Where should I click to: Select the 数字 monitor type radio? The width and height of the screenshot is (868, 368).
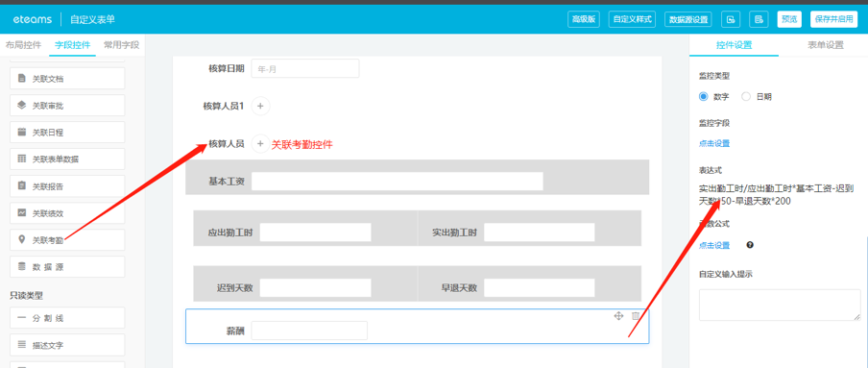click(x=704, y=96)
